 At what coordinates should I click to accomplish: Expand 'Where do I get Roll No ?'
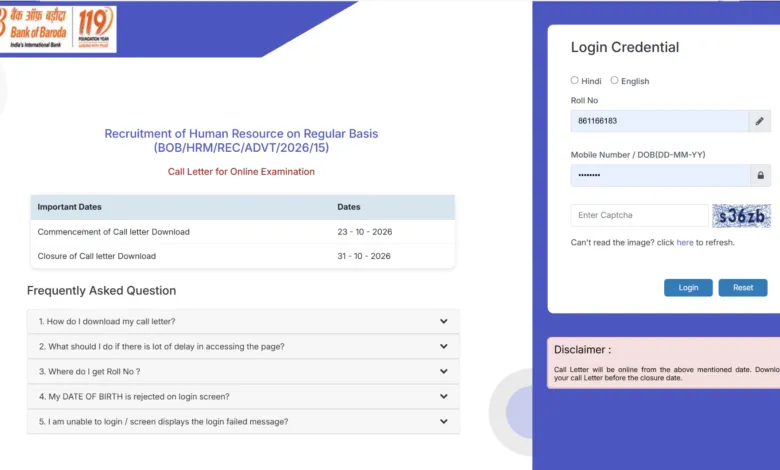pos(243,372)
